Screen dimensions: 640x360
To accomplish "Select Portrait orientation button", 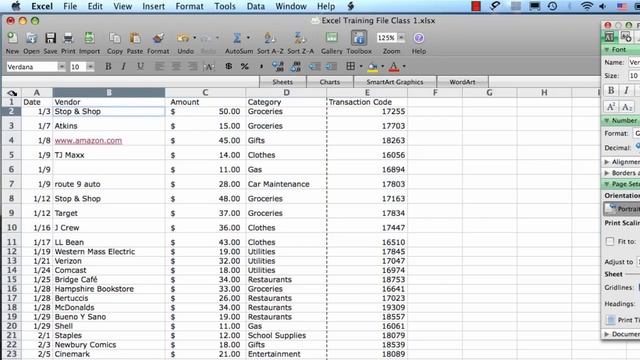I will click(622, 209).
